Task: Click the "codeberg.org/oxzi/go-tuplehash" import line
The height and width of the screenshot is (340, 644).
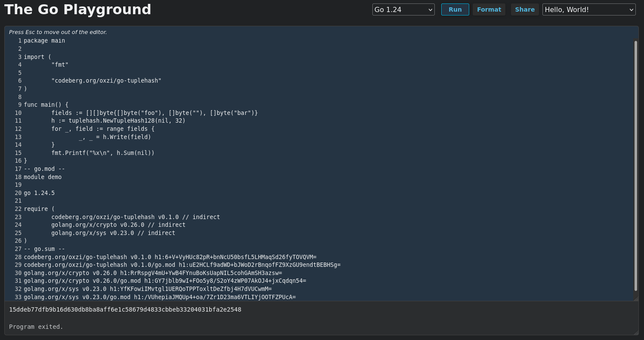Action: click(x=106, y=80)
